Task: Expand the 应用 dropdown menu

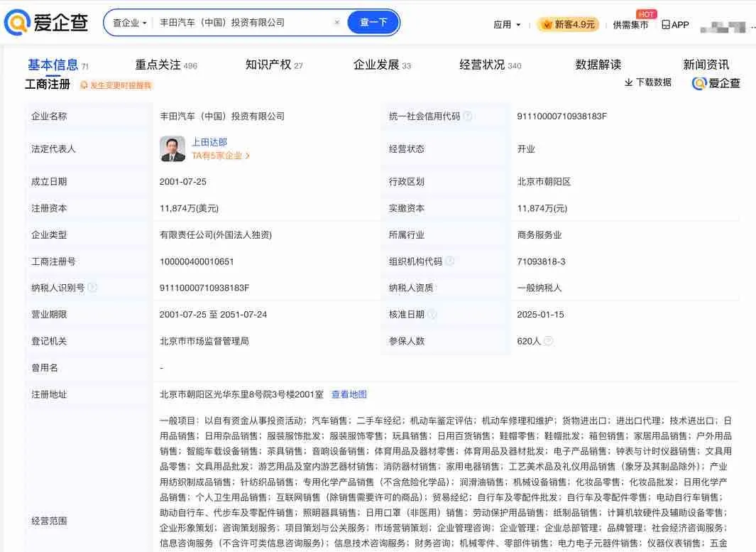Action: 507,24
